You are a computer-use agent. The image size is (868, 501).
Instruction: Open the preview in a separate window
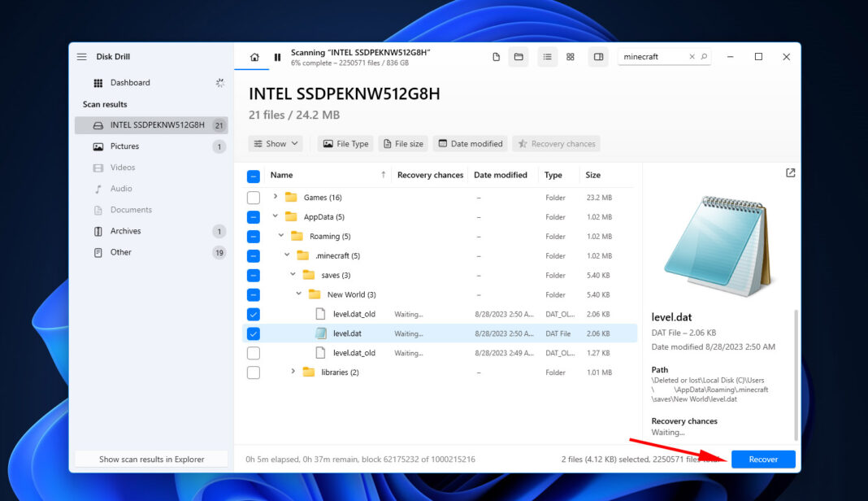pos(789,172)
